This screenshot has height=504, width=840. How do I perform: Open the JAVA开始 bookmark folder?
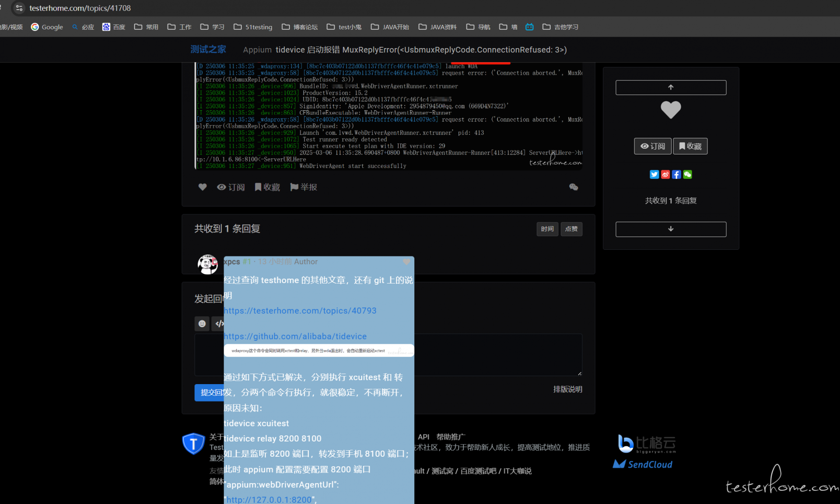tap(390, 27)
